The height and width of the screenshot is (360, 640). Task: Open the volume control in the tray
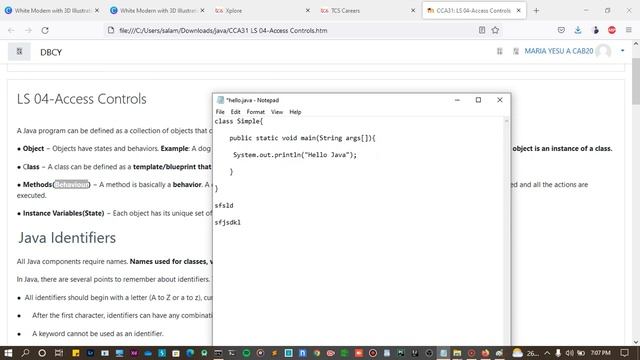(569, 353)
